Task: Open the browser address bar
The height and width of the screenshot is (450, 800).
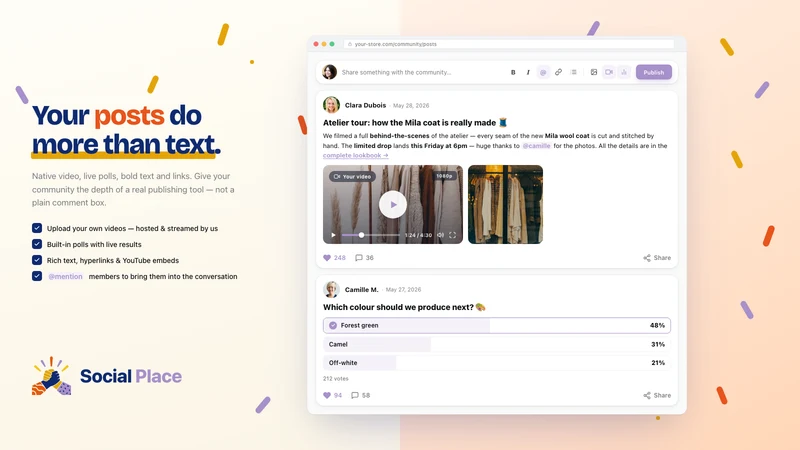Action: [509, 44]
